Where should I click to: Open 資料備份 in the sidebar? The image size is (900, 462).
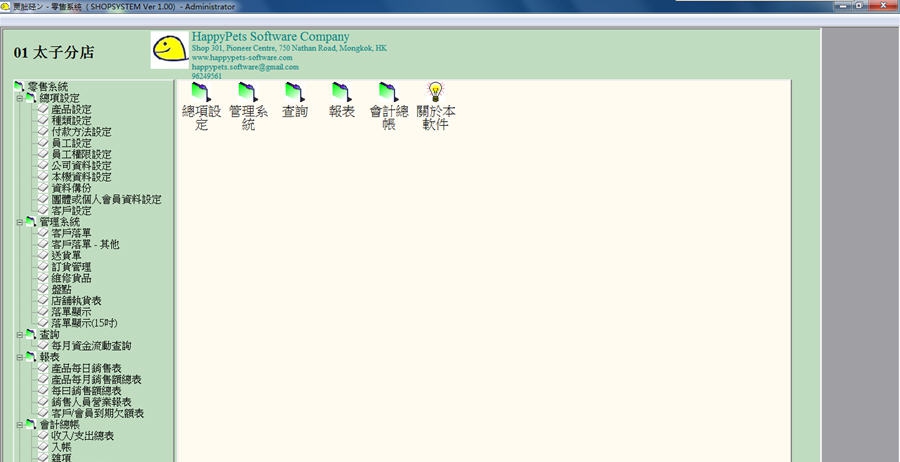(x=71, y=188)
